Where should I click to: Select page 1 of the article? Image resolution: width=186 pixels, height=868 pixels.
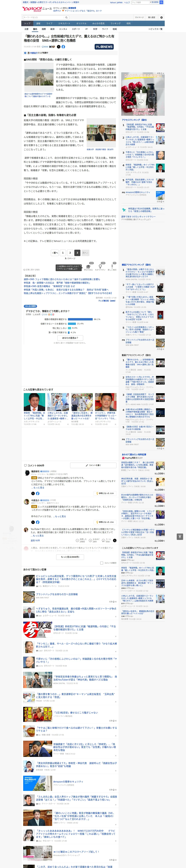[63, 253]
